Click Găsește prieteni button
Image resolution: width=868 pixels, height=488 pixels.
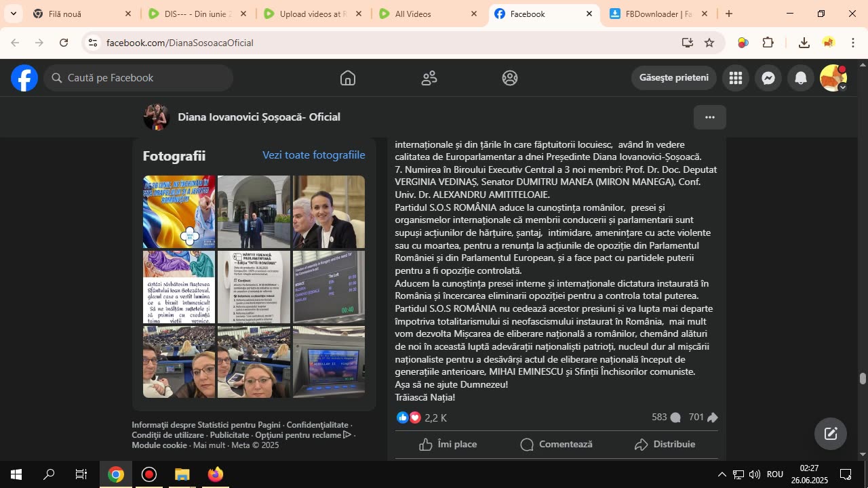[x=674, y=78]
